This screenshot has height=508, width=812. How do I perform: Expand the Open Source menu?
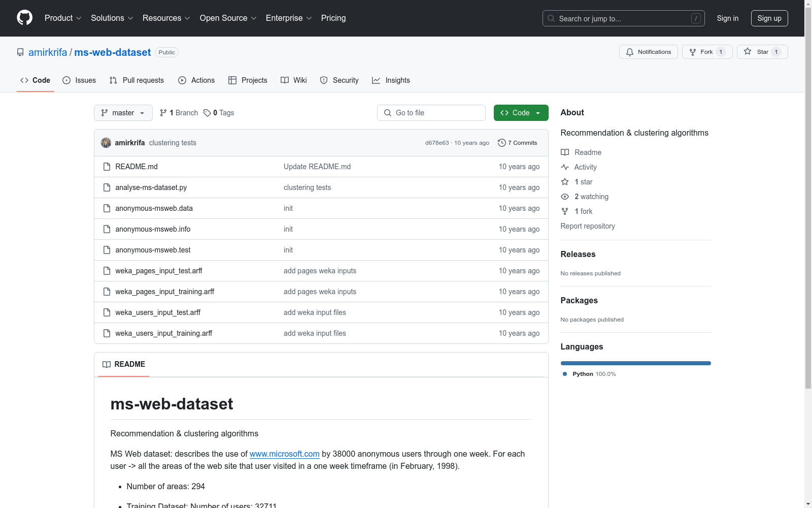pyautogui.click(x=228, y=18)
